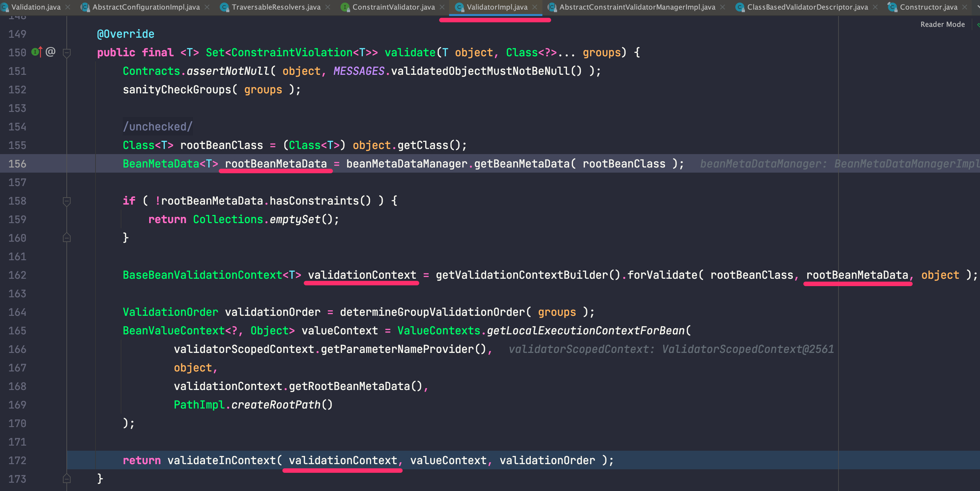Click fold end marker at line 160
This screenshot has height=491, width=980.
pyautogui.click(x=66, y=238)
